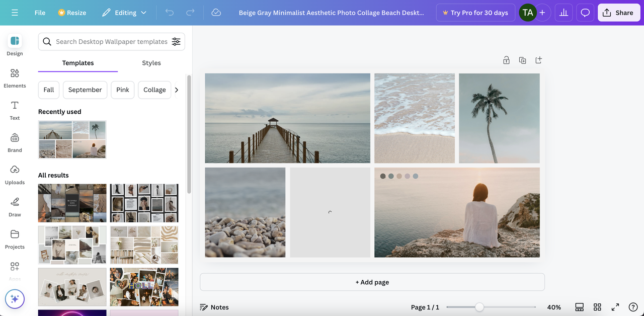Open the File menu
This screenshot has width=644, height=316.
click(x=40, y=13)
